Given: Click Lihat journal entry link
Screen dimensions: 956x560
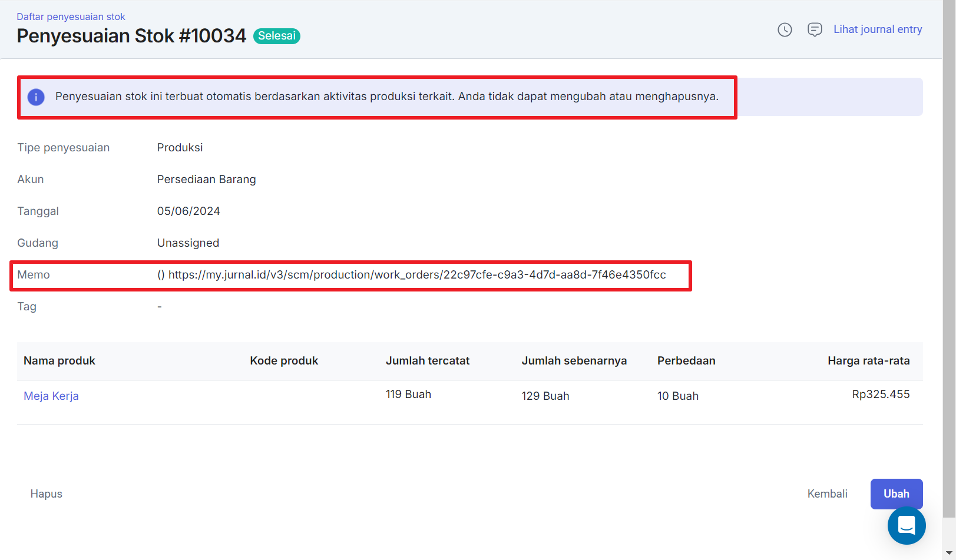Looking at the screenshot, I should (878, 29).
